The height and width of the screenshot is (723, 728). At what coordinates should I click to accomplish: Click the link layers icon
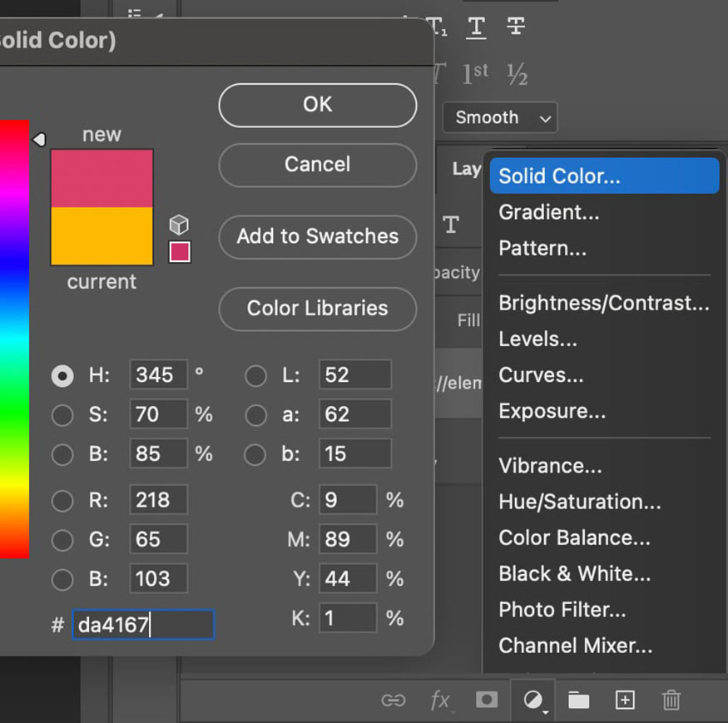coord(394,700)
